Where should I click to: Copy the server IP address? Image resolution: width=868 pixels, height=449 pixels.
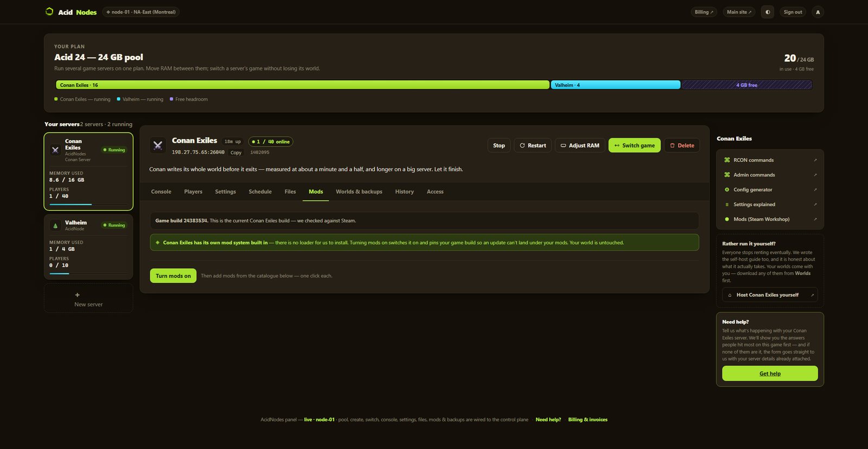tap(236, 153)
